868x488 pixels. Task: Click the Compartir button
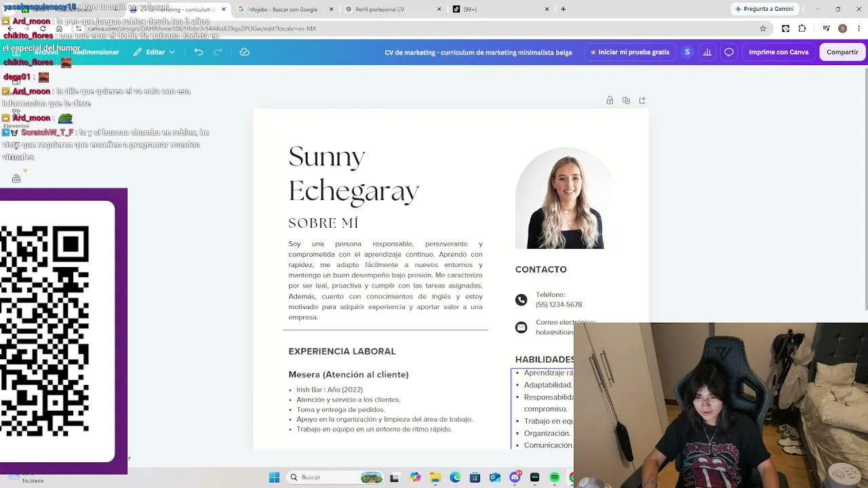pyautogui.click(x=842, y=52)
